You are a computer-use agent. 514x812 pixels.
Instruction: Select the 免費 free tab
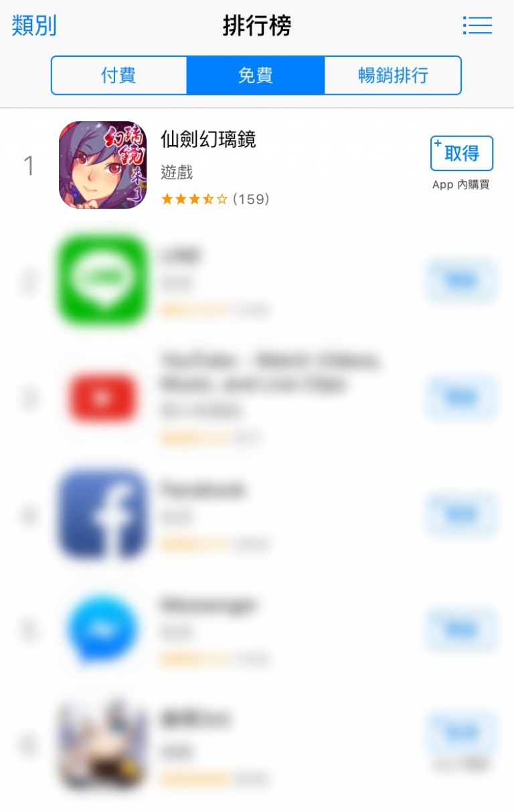[256, 75]
